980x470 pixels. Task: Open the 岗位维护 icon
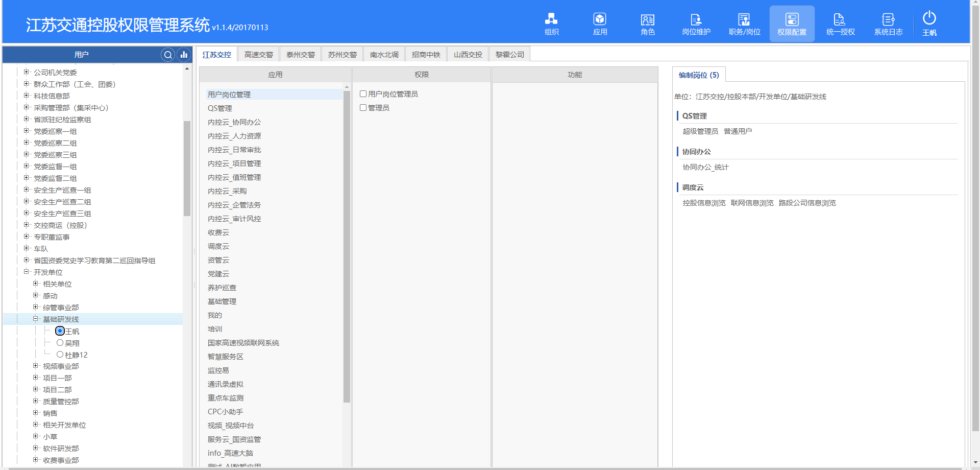(x=696, y=24)
